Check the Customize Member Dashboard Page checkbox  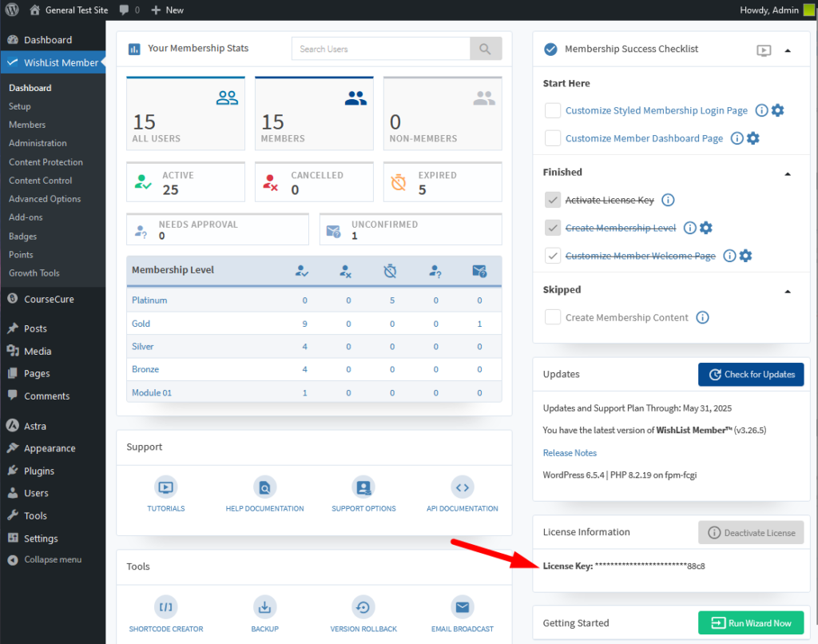point(552,138)
